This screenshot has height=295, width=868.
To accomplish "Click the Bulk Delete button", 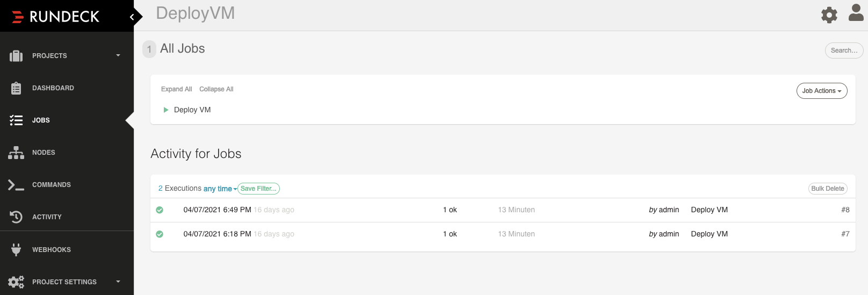I will (828, 189).
